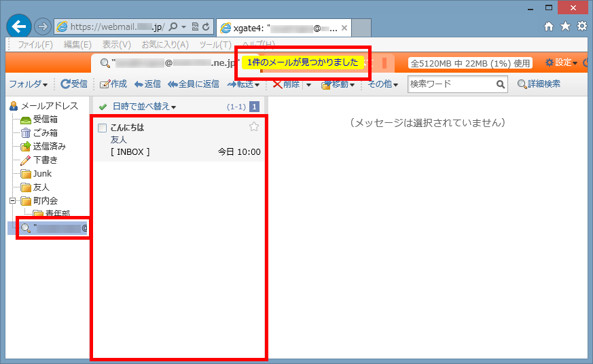The height and width of the screenshot is (364, 593).
Task: Click the search magnifier in 検索ワード box
Action: click(x=501, y=84)
